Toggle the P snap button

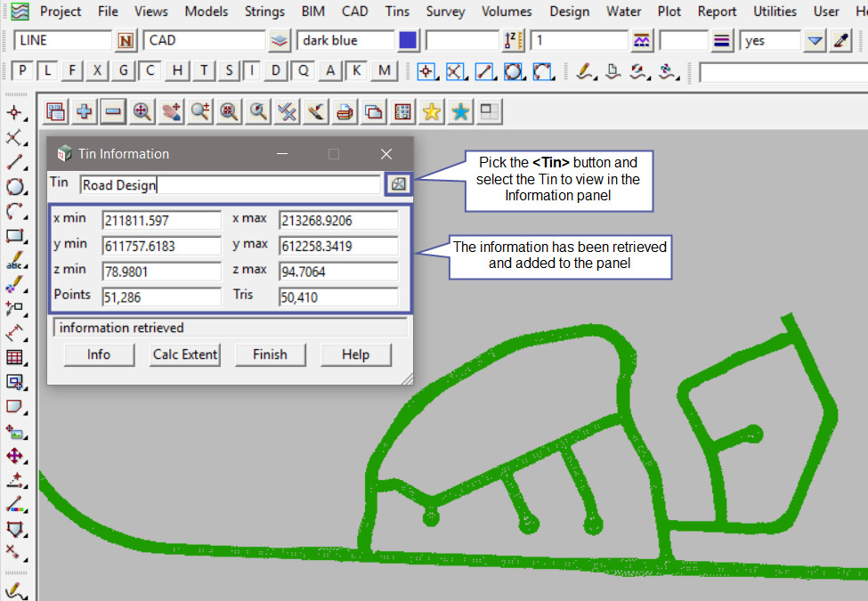(22, 71)
